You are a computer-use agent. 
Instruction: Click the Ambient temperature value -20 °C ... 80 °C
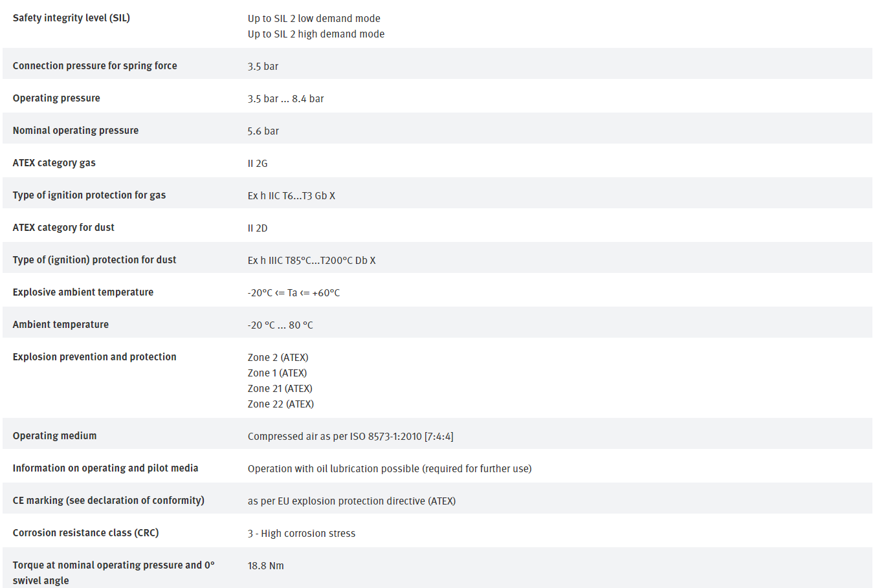point(280,325)
